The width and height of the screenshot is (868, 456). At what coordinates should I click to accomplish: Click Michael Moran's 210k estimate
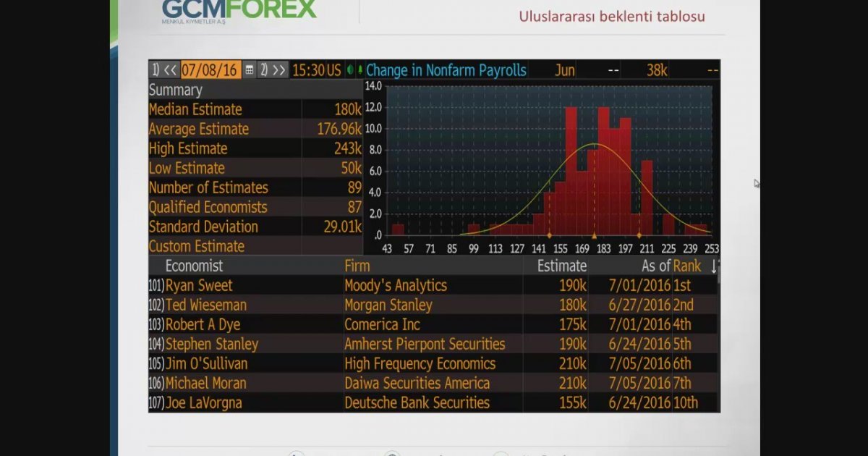point(573,383)
